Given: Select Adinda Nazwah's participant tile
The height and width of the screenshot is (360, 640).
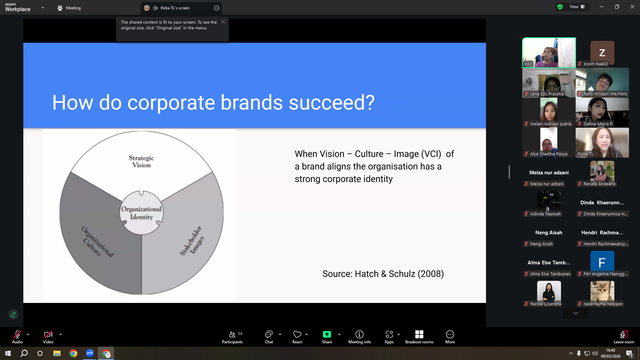Looking at the screenshot, I should point(549,202).
